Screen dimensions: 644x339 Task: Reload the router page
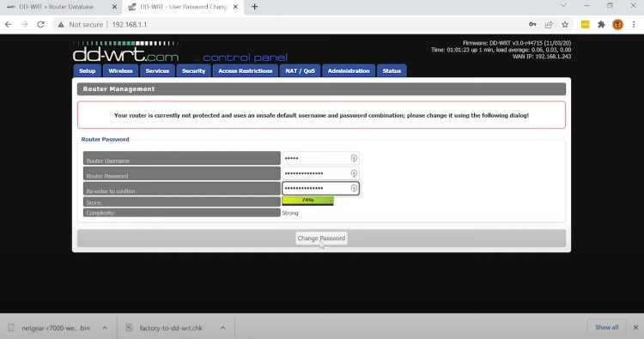coord(40,25)
